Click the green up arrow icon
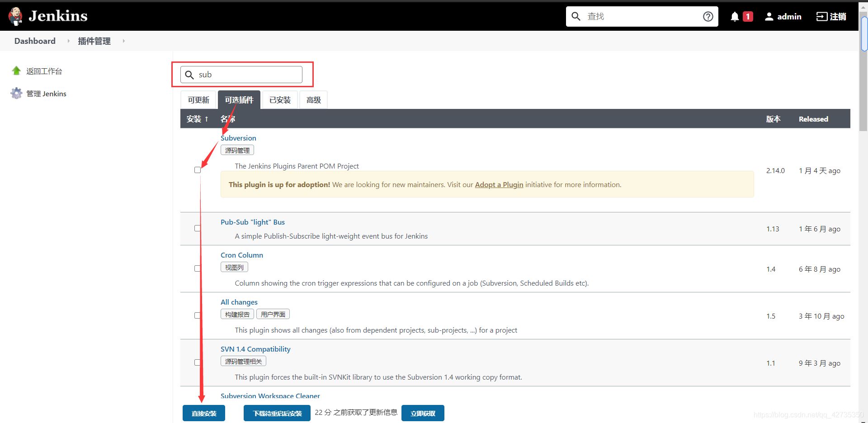Image resolution: width=868 pixels, height=423 pixels. point(17,70)
